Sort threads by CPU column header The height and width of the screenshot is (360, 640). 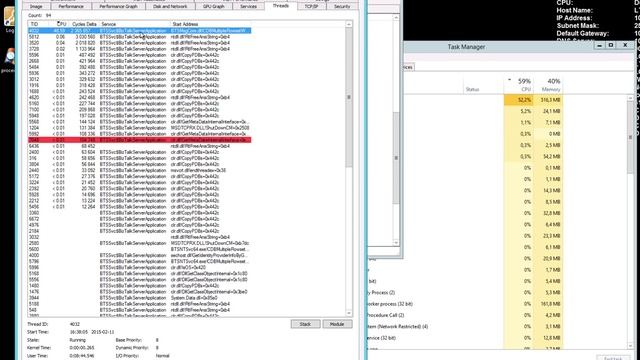point(61,24)
